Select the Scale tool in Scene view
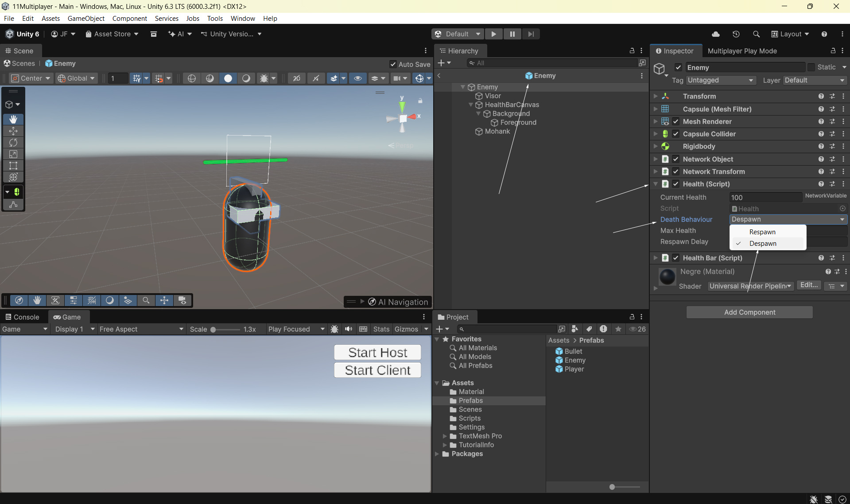850x504 pixels. (x=13, y=154)
